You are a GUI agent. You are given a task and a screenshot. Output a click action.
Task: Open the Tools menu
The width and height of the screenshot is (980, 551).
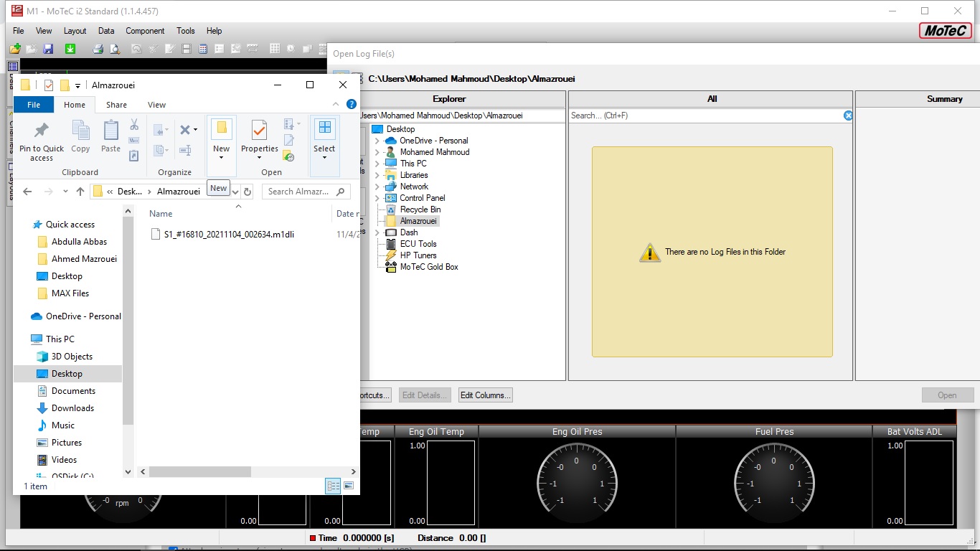(x=186, y=31)
